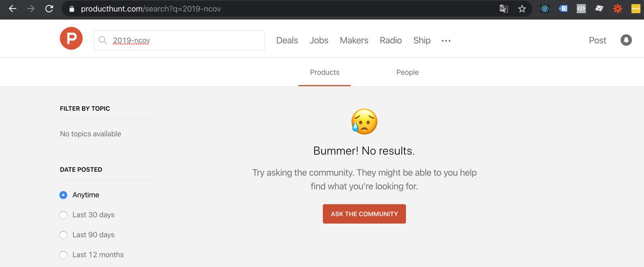Open notifications with the bell icon

[626, 40]
